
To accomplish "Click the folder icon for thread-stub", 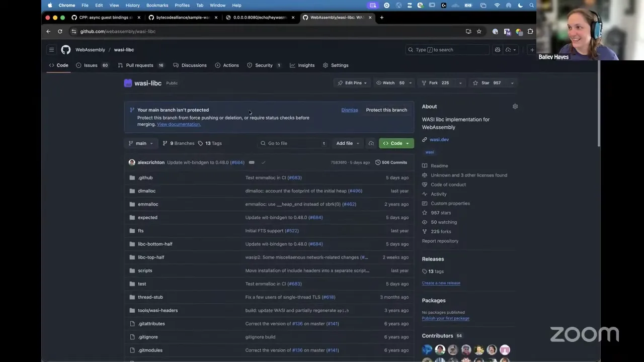I will [132, 297].
